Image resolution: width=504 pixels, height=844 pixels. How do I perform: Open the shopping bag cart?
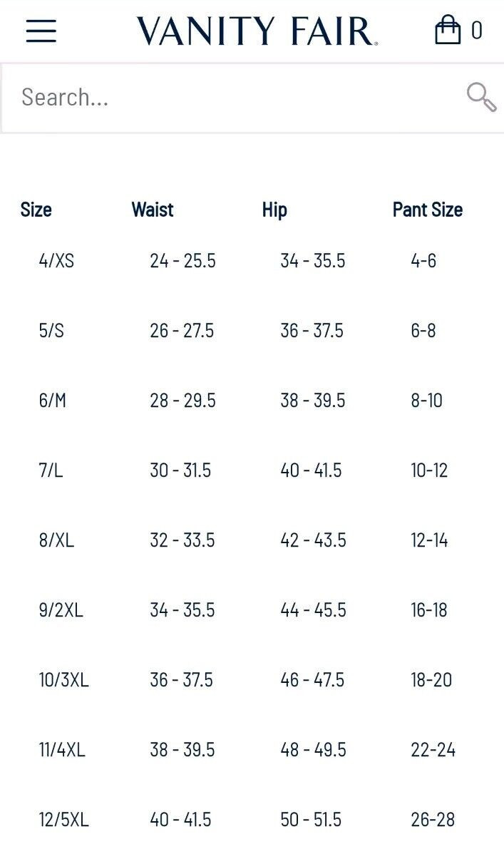pos(448,30)
